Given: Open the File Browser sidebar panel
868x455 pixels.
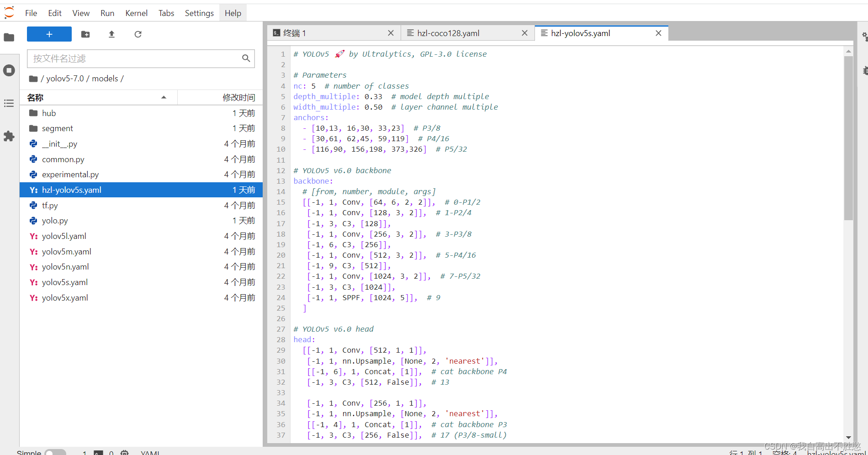Looking at the screenshot, I should pos(9,37).
